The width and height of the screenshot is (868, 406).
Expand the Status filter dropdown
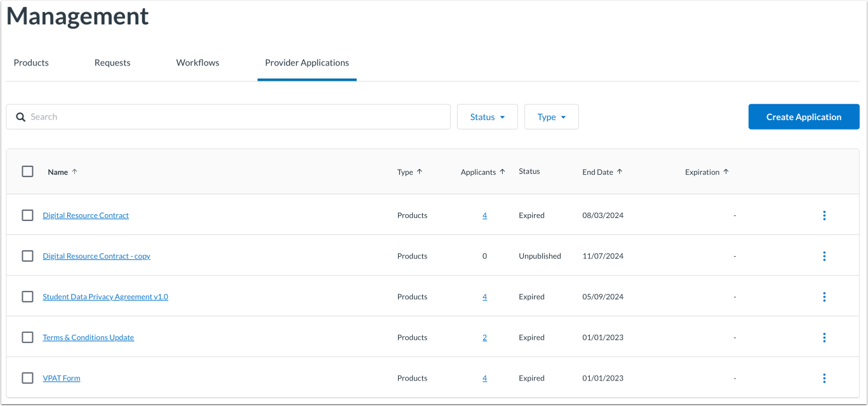click(488, 117)
